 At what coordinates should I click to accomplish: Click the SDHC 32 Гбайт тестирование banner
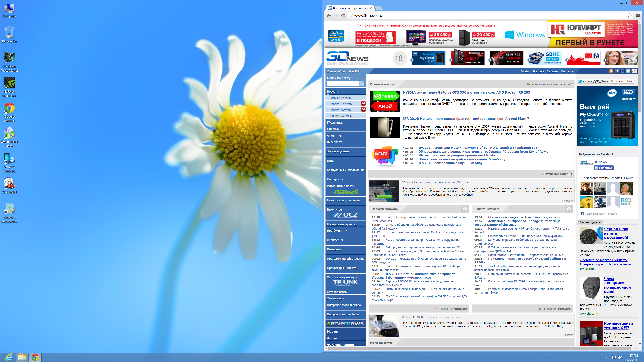pos(545,58)
